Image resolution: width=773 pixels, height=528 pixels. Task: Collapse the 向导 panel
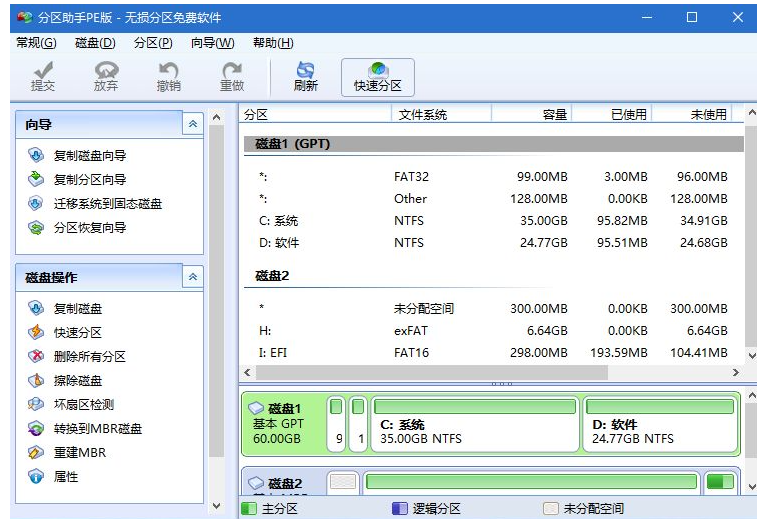[x=192, y=124]
